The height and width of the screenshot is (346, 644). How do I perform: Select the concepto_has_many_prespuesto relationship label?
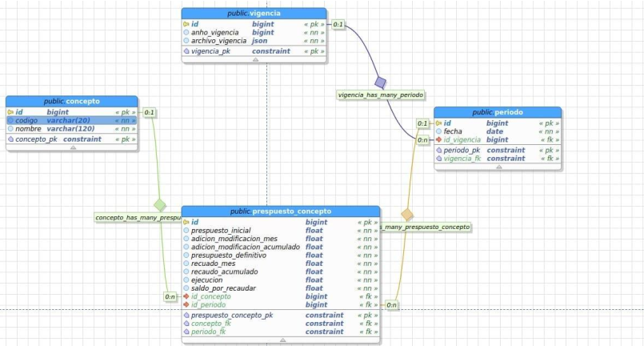click(x=138, y=218)
